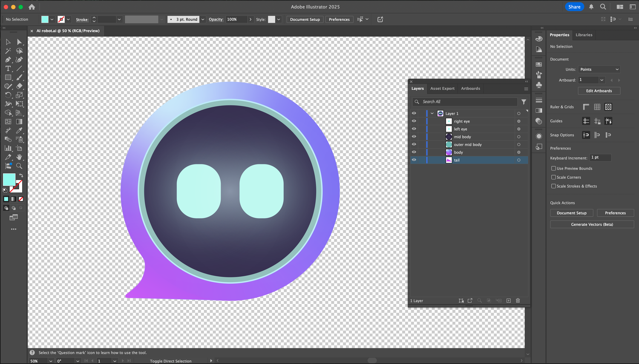
Task: Click the toolbar fill color swatch
Action: 9,180
